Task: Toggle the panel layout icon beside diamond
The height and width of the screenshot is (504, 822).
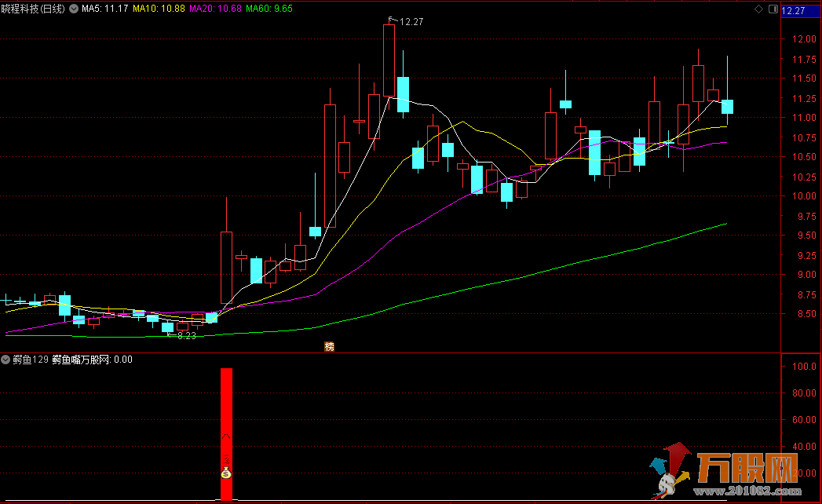Action: pyautogui.click(x=773, y=9)
